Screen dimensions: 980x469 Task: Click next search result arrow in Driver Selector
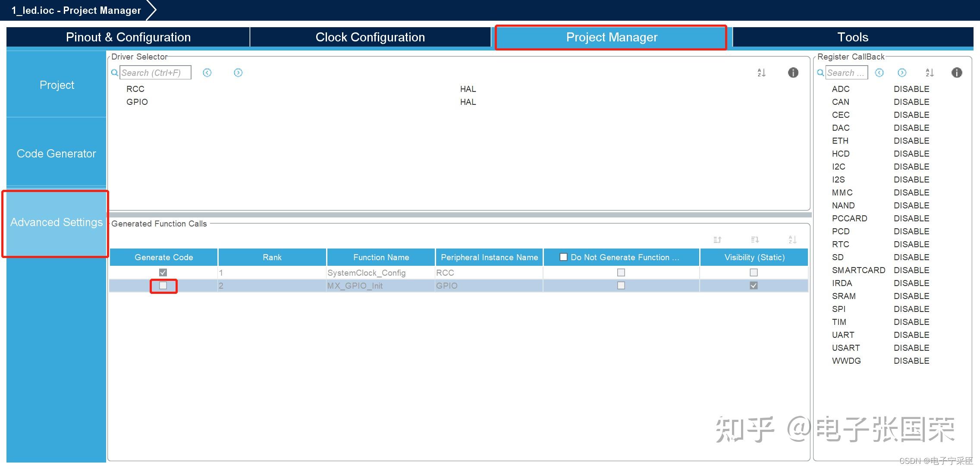pos(238,72)
